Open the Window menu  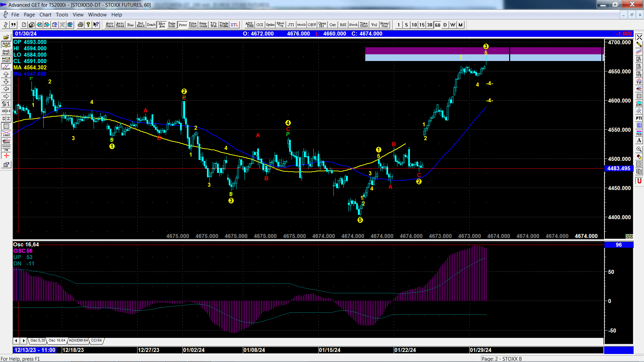pos(97,15)
